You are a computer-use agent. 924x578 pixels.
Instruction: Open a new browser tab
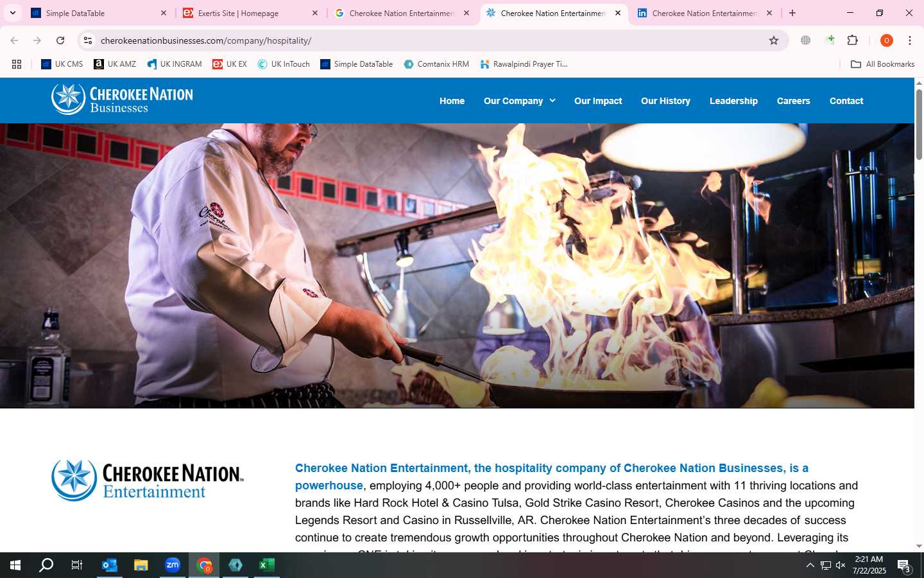pyautogui.click(x=792, y=13)
